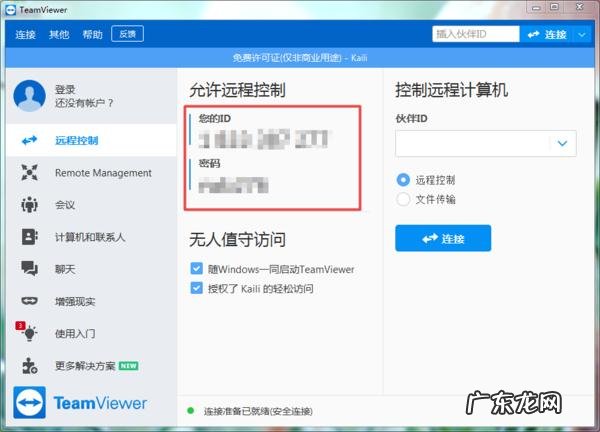The width and height of the screenshot is (600, 432).
Task: Click the augmented reality goggles icon
Action: tap(29, 301)
